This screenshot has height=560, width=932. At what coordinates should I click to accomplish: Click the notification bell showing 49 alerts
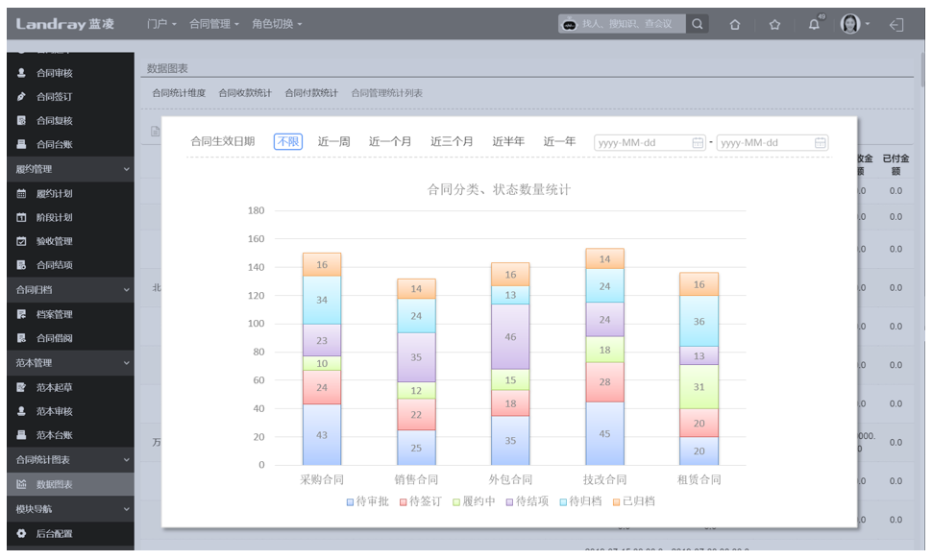click(x=814, y=24)
